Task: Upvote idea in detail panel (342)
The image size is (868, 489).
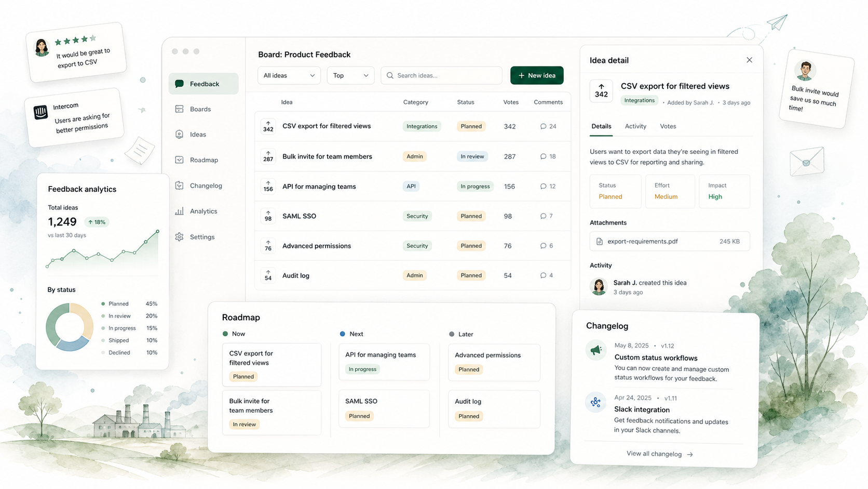Action: tap(601, 91)
